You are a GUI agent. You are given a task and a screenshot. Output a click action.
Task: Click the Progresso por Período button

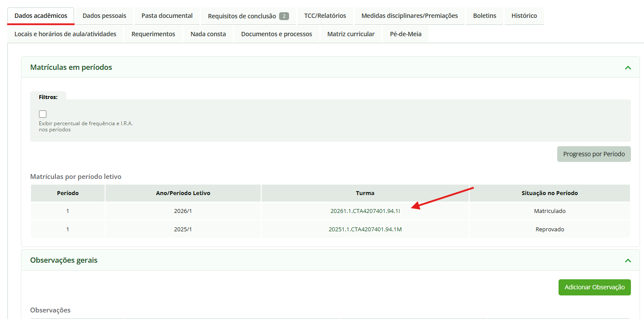[x=593, y=154]
